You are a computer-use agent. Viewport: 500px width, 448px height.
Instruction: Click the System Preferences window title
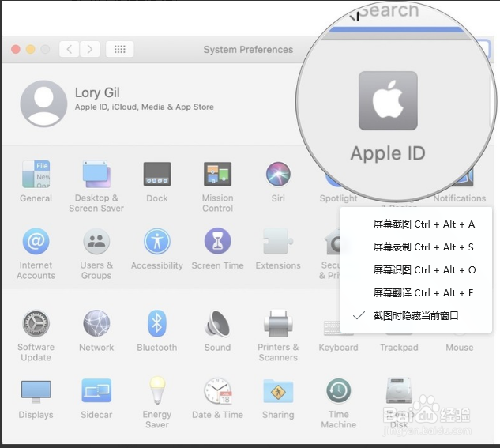[x=248, y=50]
